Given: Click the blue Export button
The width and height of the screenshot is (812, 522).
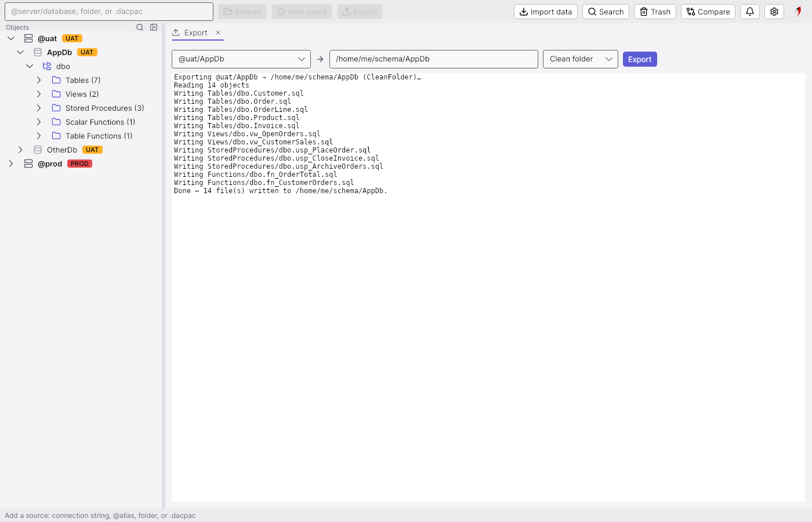Looking at the screenshot, I should 640,59.
